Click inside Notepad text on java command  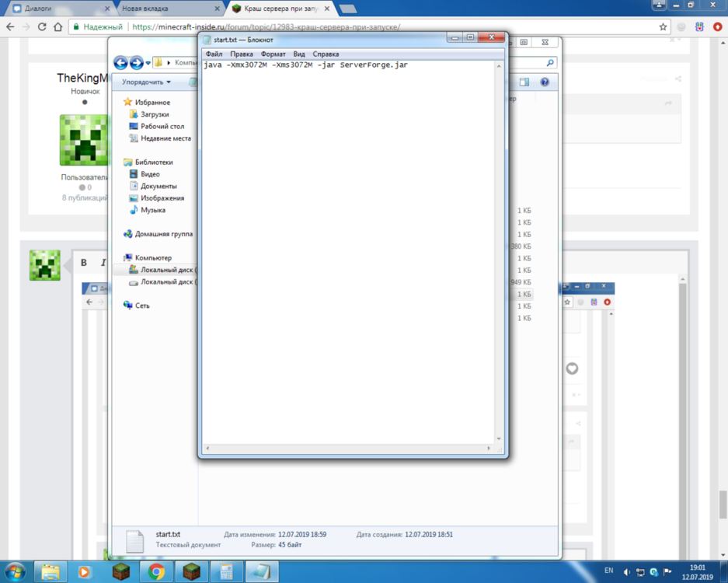(x=305, y=65)
